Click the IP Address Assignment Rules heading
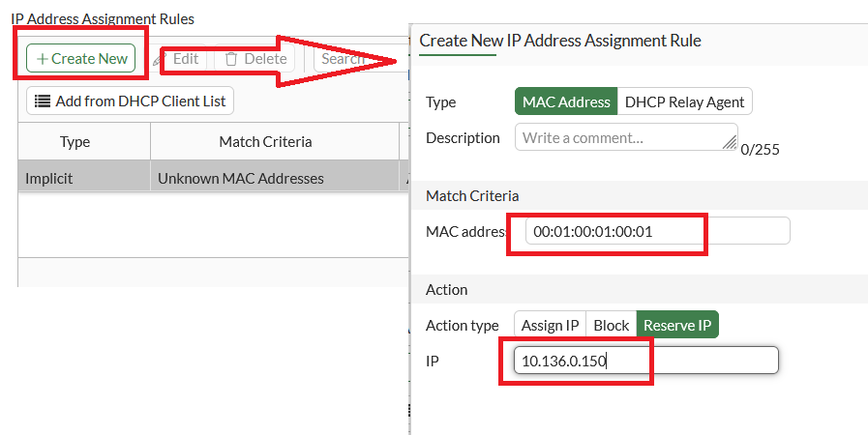The width and height of the screenshot is (868, 435). pyautogui.click(x=102, y=18)
